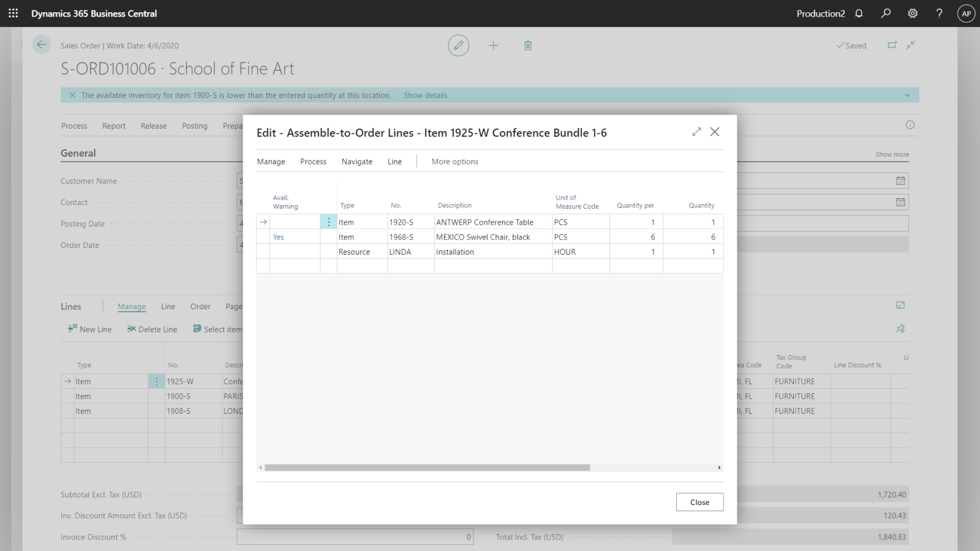Open Process menu on sales order

pyautogui.click(x=74, y=126)
